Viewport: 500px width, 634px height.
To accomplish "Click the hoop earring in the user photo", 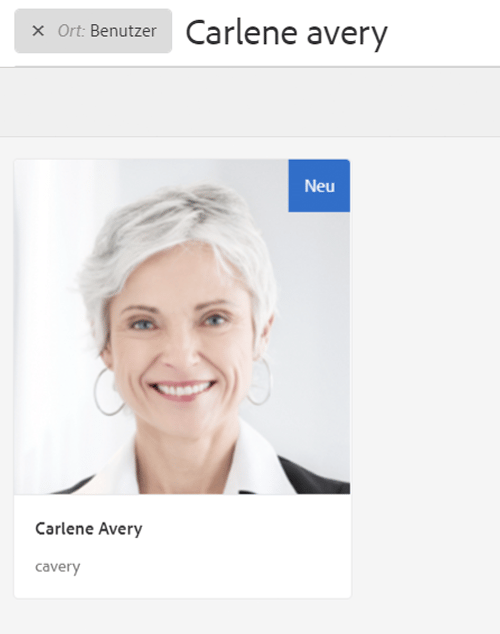I will [108, 391].
